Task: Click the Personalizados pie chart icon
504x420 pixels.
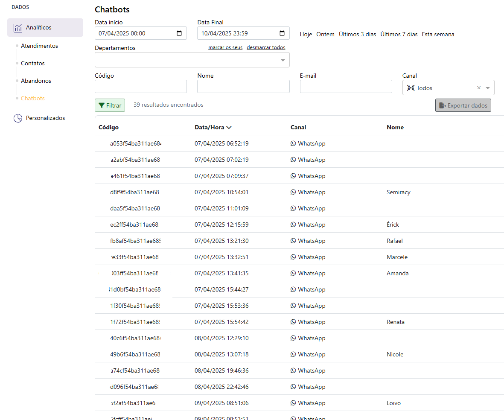Action: [x=17, y=118]
